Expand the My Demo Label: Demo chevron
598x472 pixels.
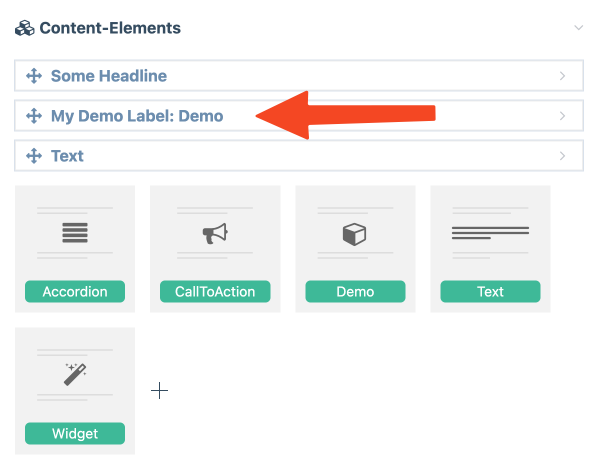[563, 116]
